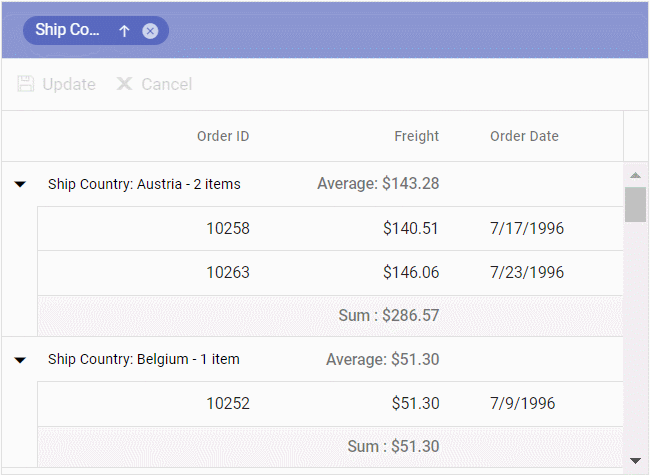The height and width of the screenshot is (475, 650).
Task: Click the Order Date column header
Action: point(524,136)
